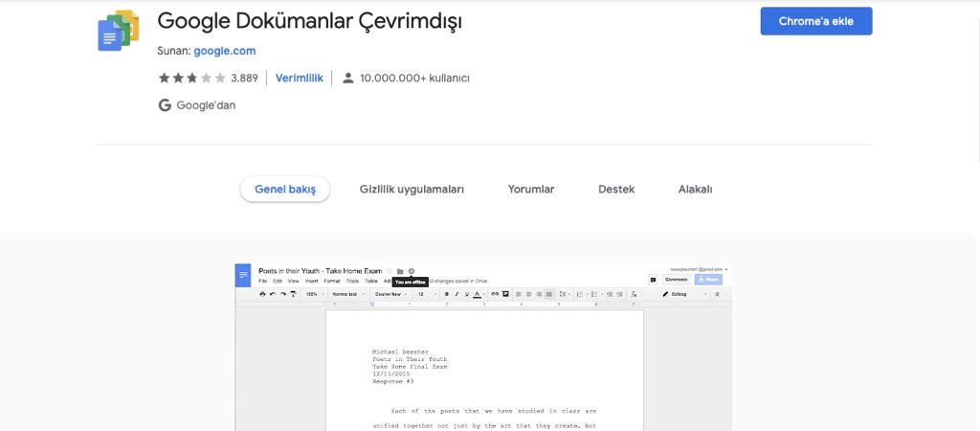Image resolution: width=980 pixels, height=431 pixels.
Task: Open the google.com publisher link
Action: click(x=224, y=51)
